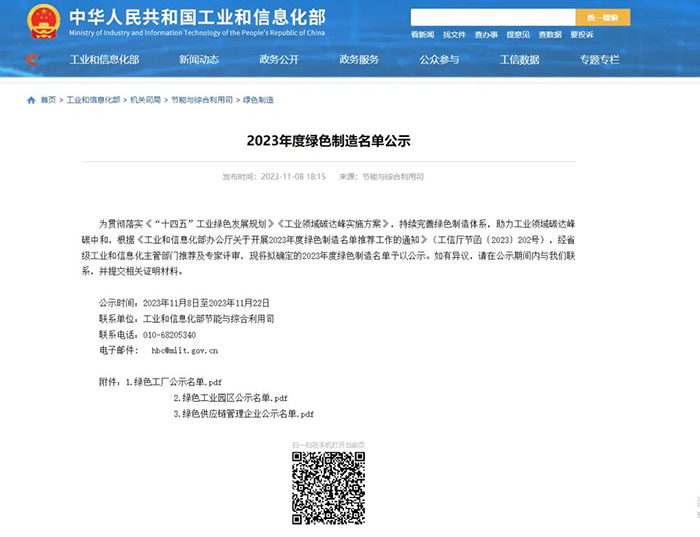This screenshot has width=700, height=537.
Task: Click the orange unified search button
Action: pos(603,17)
